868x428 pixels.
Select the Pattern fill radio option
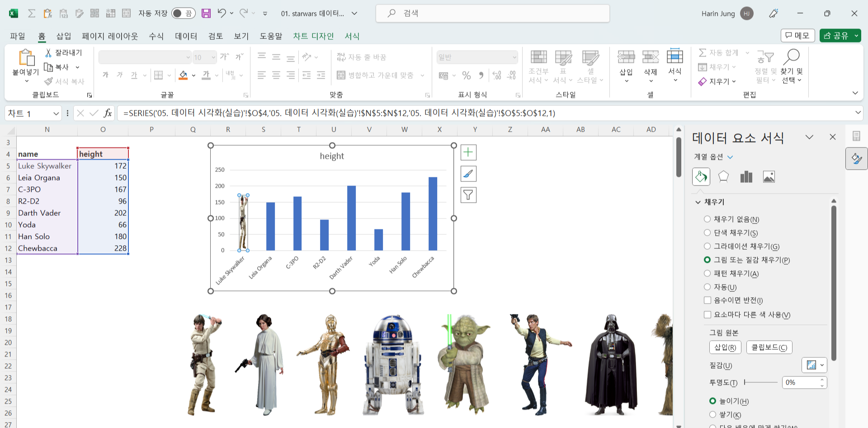tap(708, 273)
